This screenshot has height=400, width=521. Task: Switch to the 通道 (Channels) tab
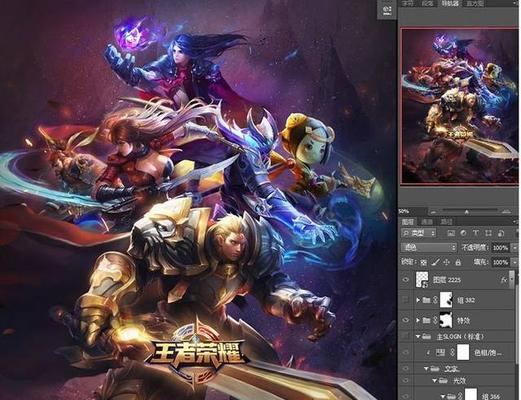tap(427, 222)
